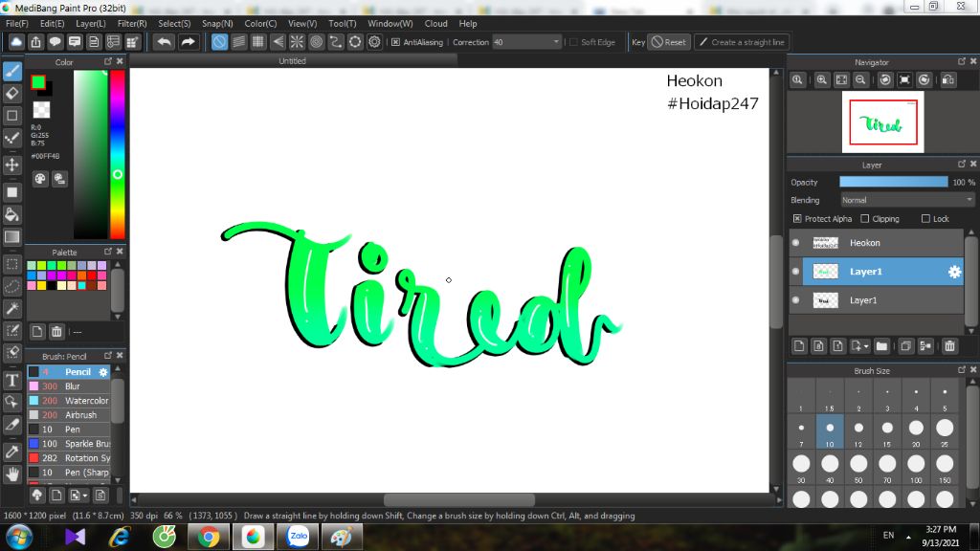Select the Hand tool
Image resolution: width=980 pixels, height=551 pixels.
(x=11, y=474)
